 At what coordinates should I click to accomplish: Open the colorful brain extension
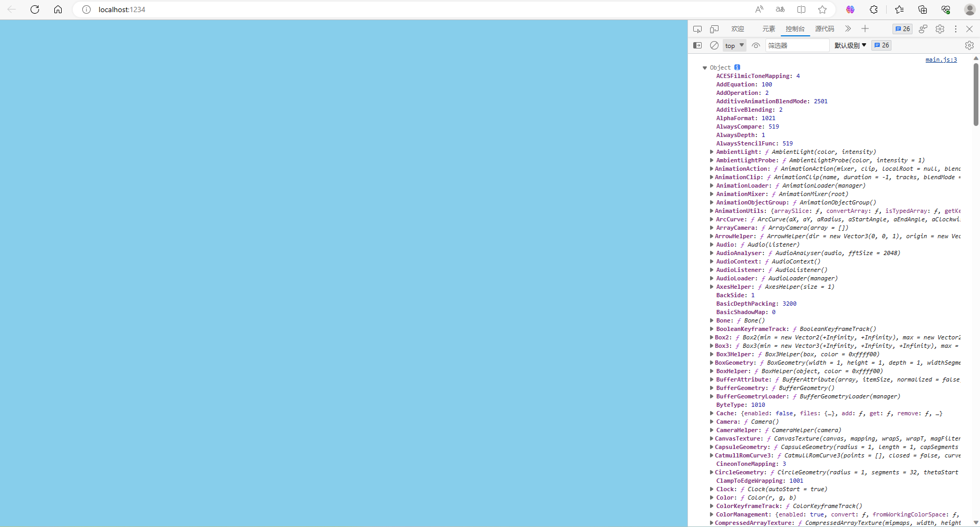pyautogui.click(x=850, y=9)
